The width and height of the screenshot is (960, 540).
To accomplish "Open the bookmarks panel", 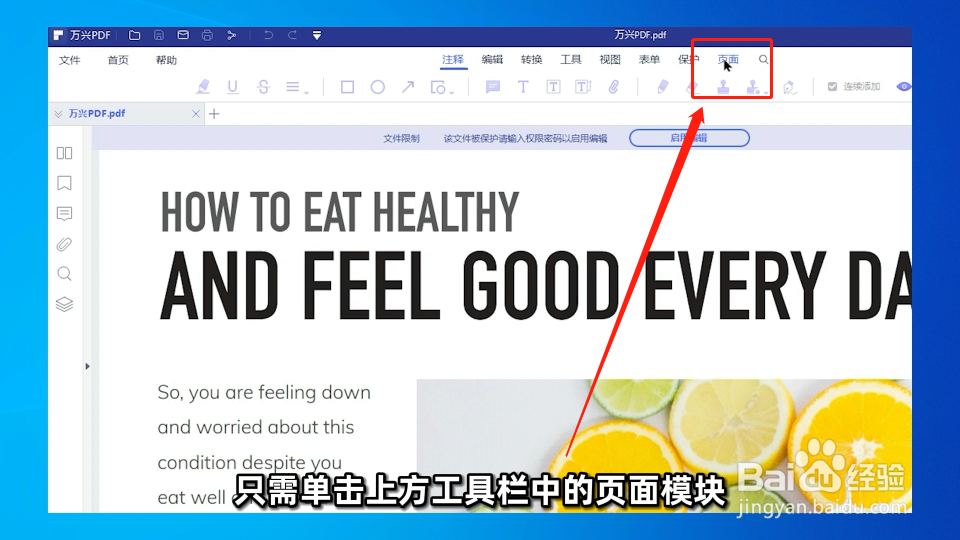I will pos(64,183).
